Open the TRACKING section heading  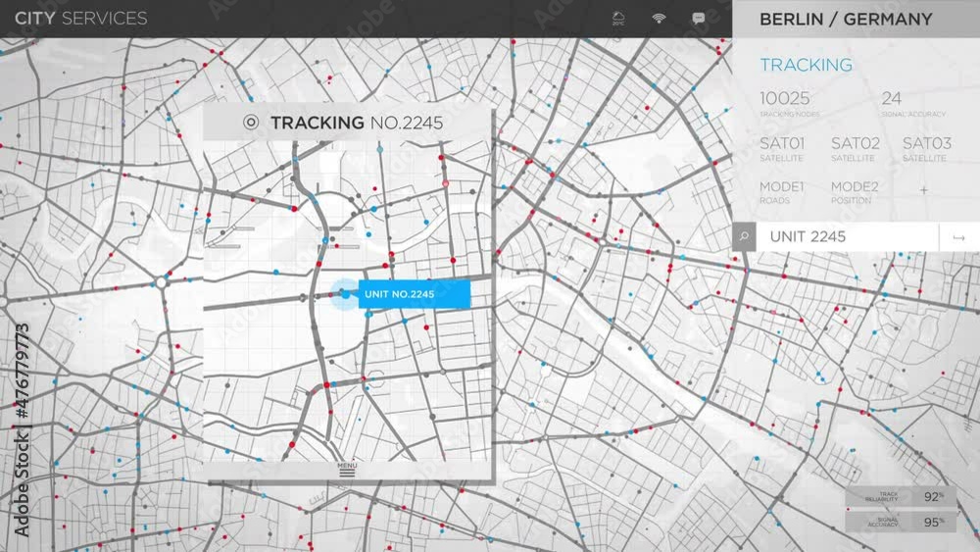806,65
